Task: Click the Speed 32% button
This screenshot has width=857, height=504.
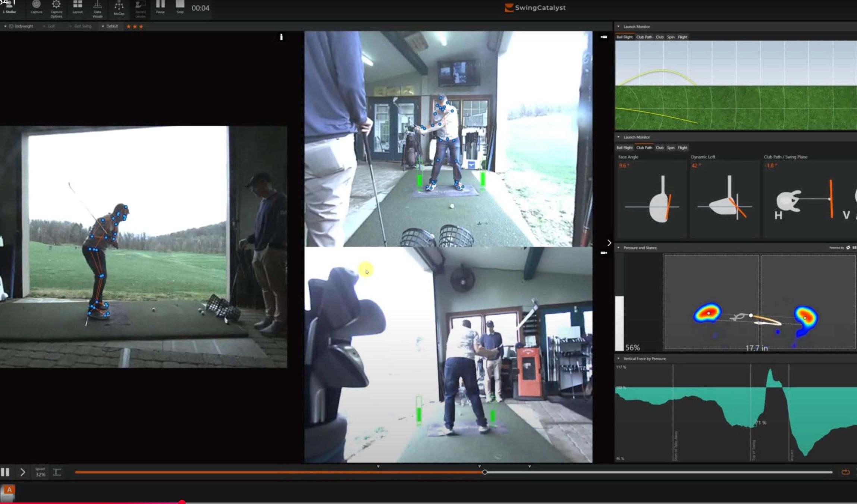Action: point(40,472)
